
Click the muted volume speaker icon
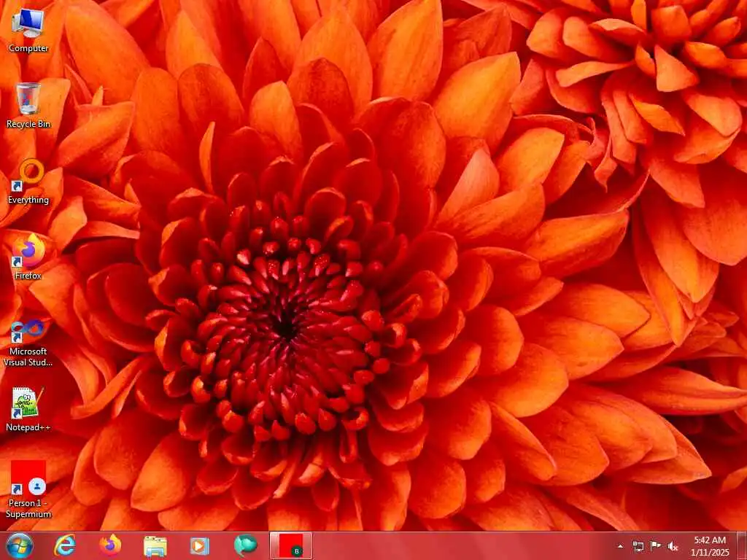pyautogui.click(x=673, y=546)
